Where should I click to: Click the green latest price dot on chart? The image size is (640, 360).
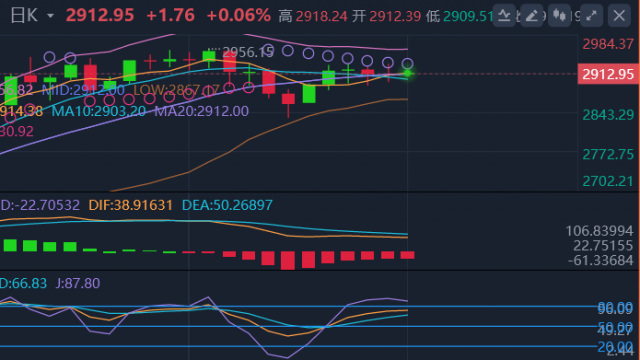[407, 73]
